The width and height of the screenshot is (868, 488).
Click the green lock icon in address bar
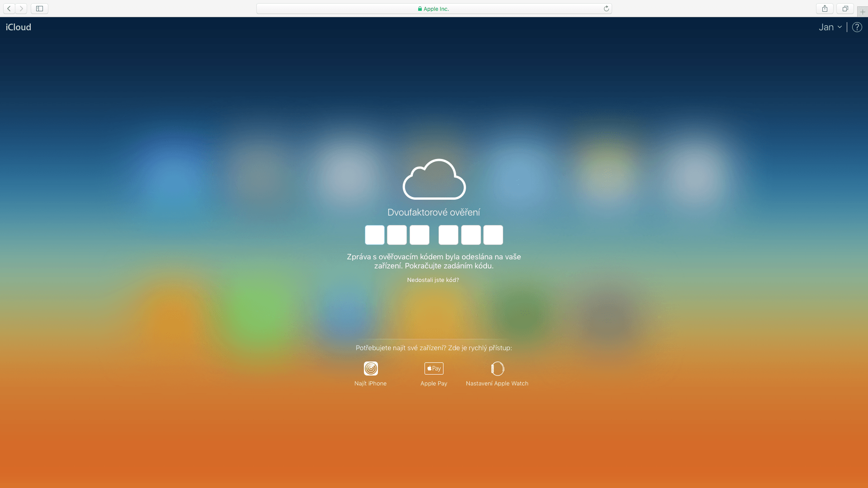(x=420, y=9)
